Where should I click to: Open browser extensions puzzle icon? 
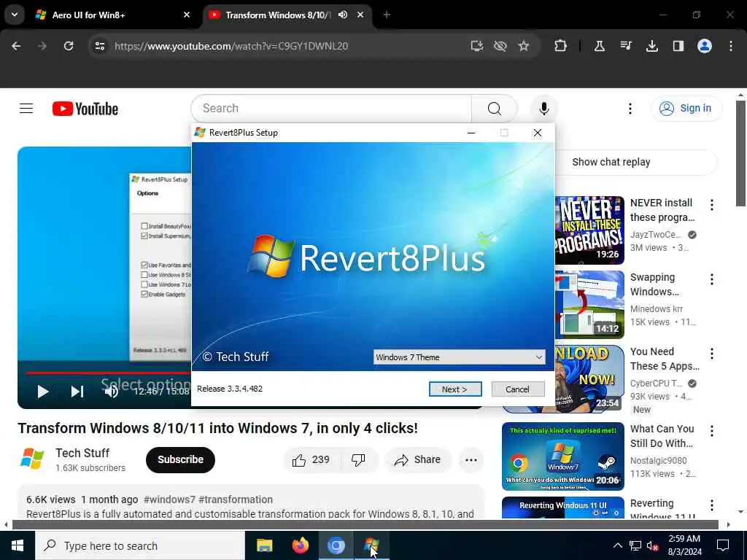[x=561, y=46]
